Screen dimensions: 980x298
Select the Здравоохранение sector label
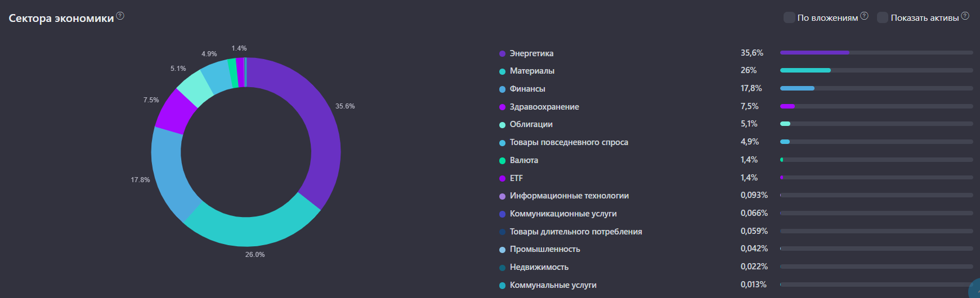(544, 107)
